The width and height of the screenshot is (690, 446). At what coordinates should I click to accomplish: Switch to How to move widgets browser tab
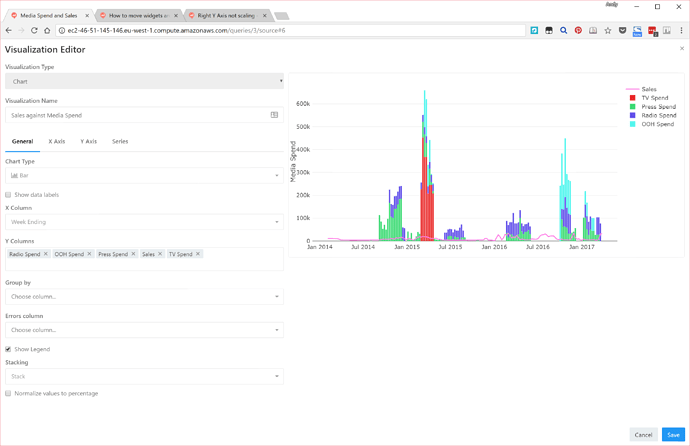coord(139,15)
